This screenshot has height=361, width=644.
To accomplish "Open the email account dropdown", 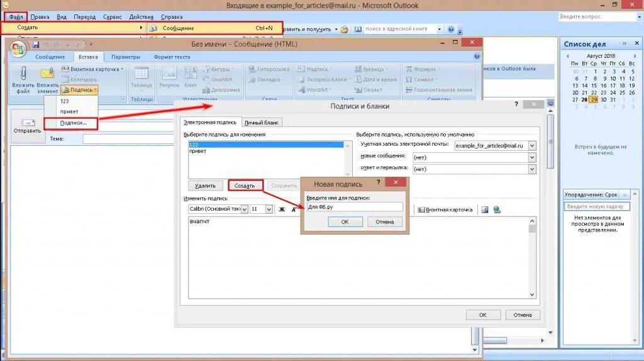I will [x=532, y=146].
